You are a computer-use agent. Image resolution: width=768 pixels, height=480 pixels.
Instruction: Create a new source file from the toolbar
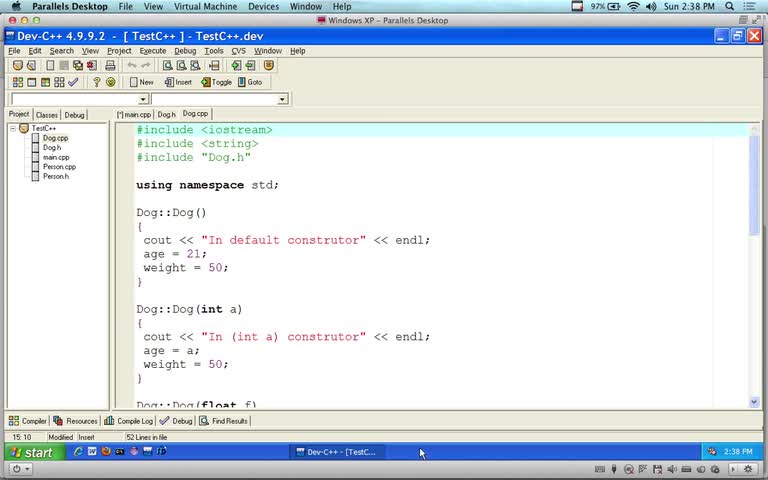click(50, 65)
